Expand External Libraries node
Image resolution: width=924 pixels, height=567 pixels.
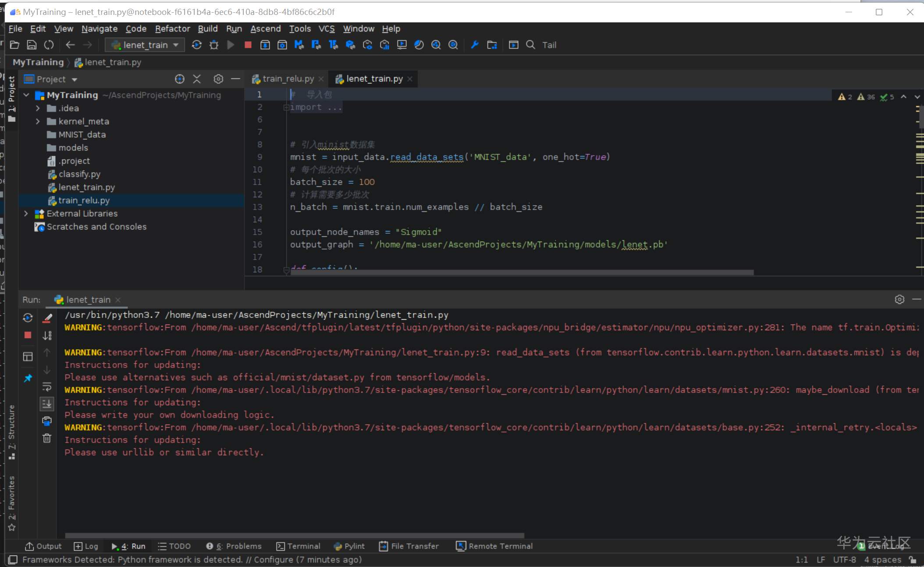[26, 214]
